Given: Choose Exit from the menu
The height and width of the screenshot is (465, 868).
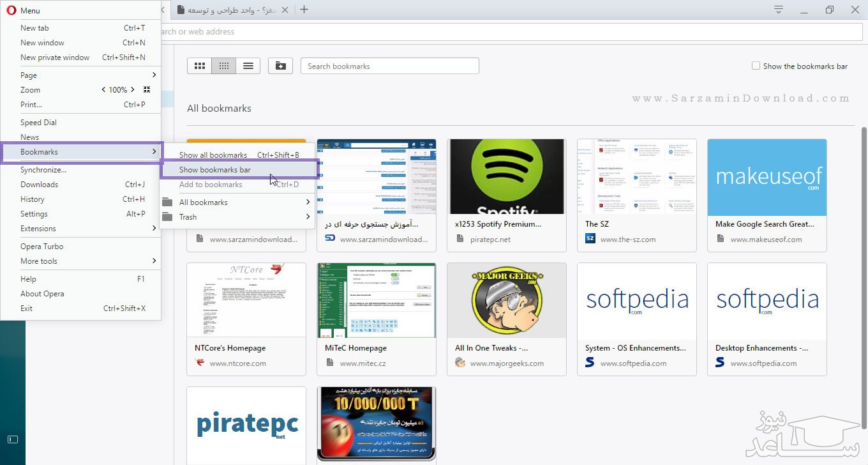Looking at the screenshot, I should [x=81, y=309].
